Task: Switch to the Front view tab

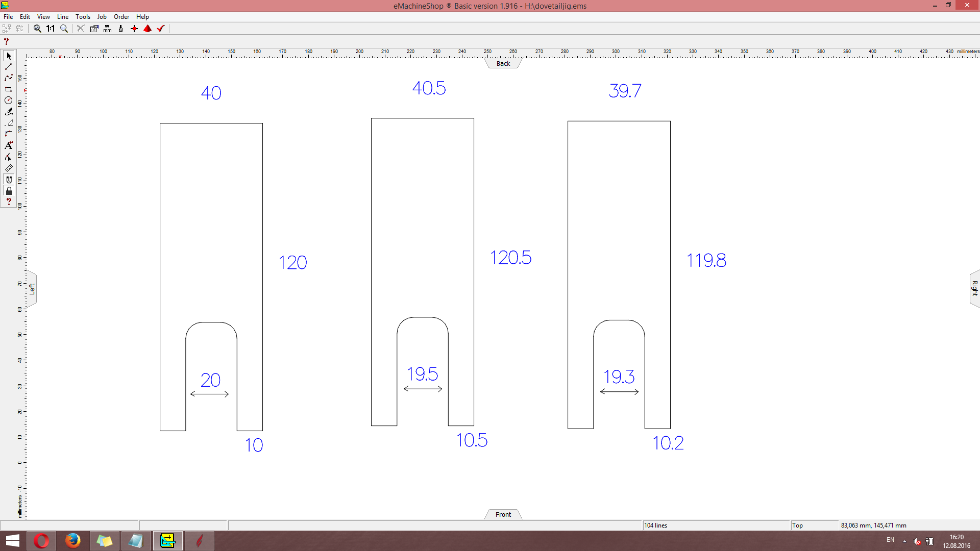Action: [x=503, y=514]
